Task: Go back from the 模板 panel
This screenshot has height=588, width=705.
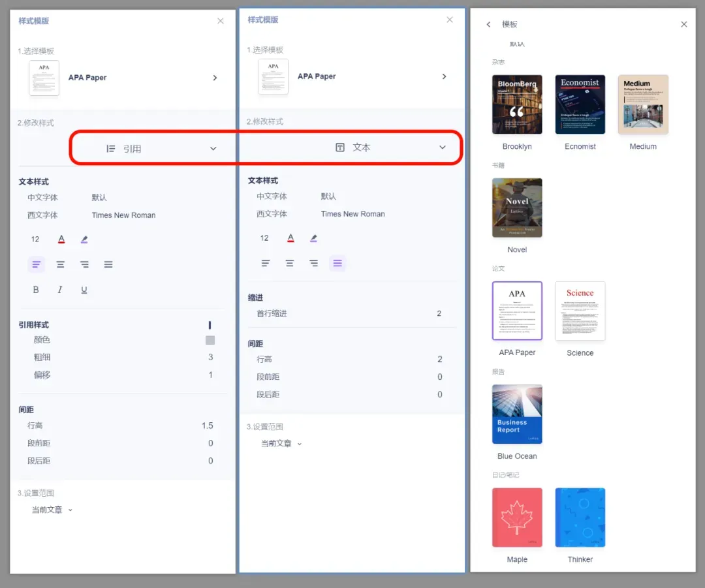Action: (x=489, y=24)
